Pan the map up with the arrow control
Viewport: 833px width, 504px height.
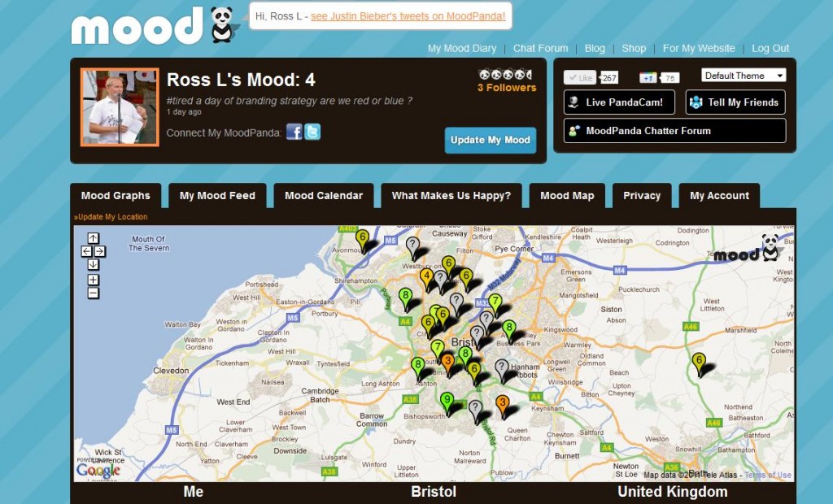93,238
